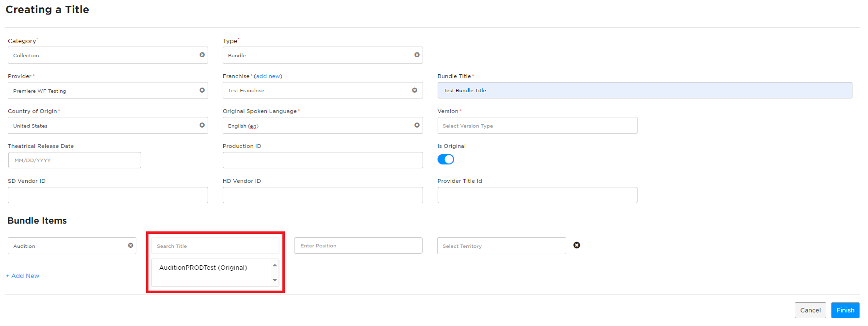Image resolution: width=868 pixels, height=326 pixels.
Task: Select AuditionPRODTest (Original) from the results
Action: [x=203, y=268]
